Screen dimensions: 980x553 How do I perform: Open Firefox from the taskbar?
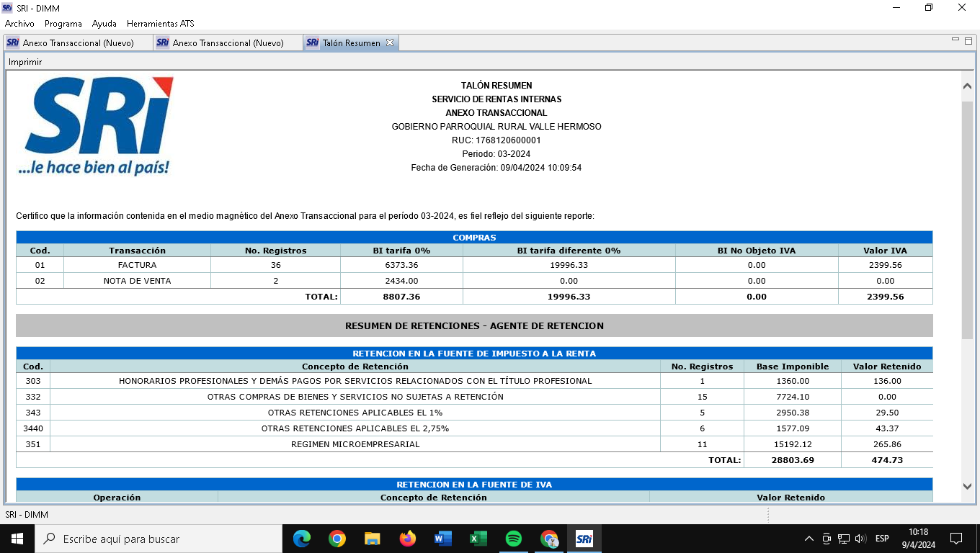[408, 539]
